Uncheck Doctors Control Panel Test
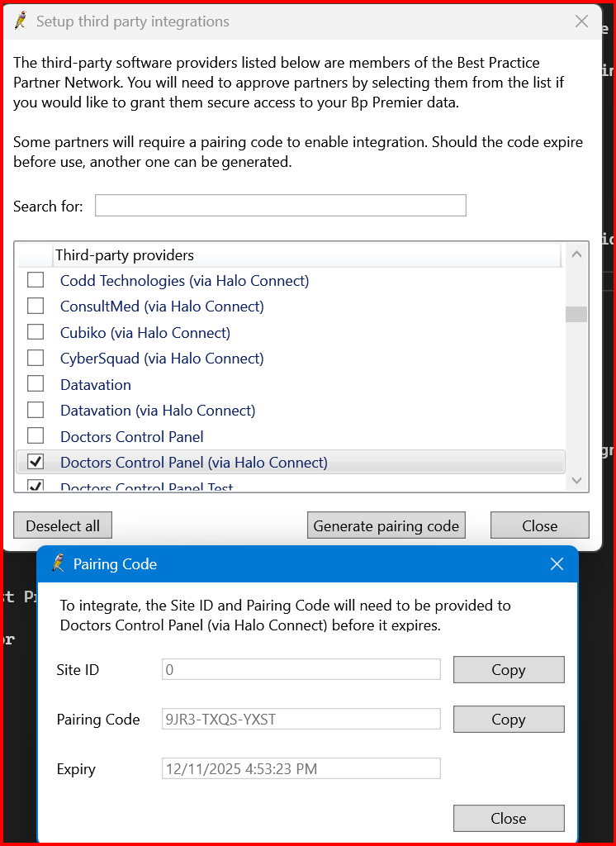Viewport: 616px width, 846px height. pyautogui.click(x=36, y=487)
